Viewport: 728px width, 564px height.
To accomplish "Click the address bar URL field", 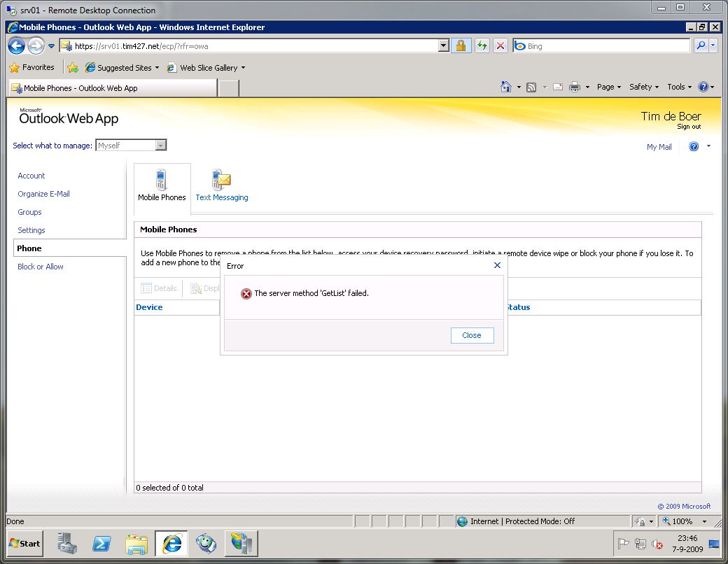I will coord(251,46).
